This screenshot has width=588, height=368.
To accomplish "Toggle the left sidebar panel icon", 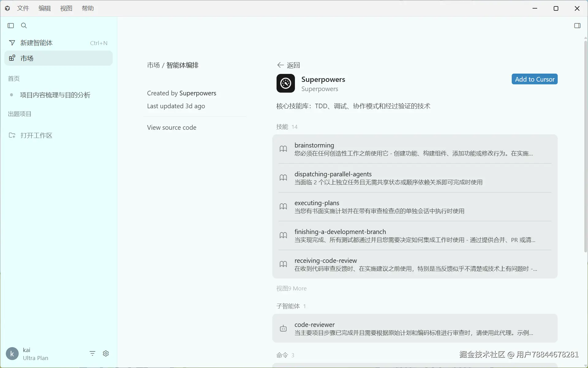I will [x=11, y=25].
